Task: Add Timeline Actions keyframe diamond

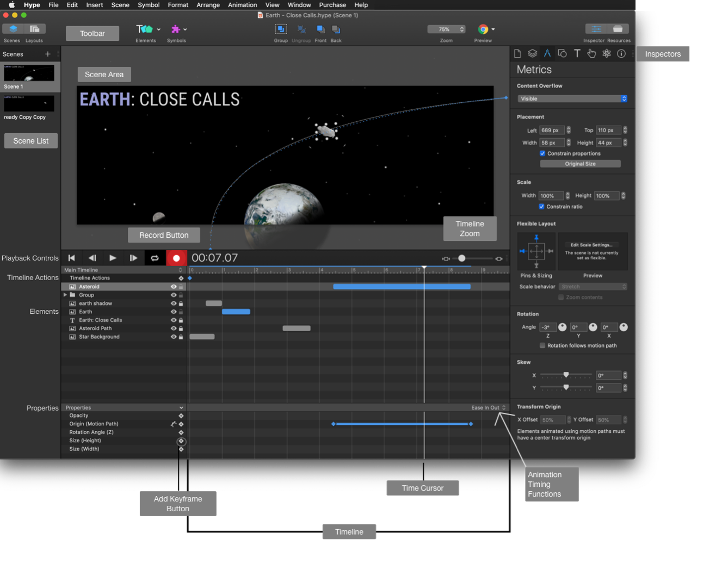Action: [181, 278]
